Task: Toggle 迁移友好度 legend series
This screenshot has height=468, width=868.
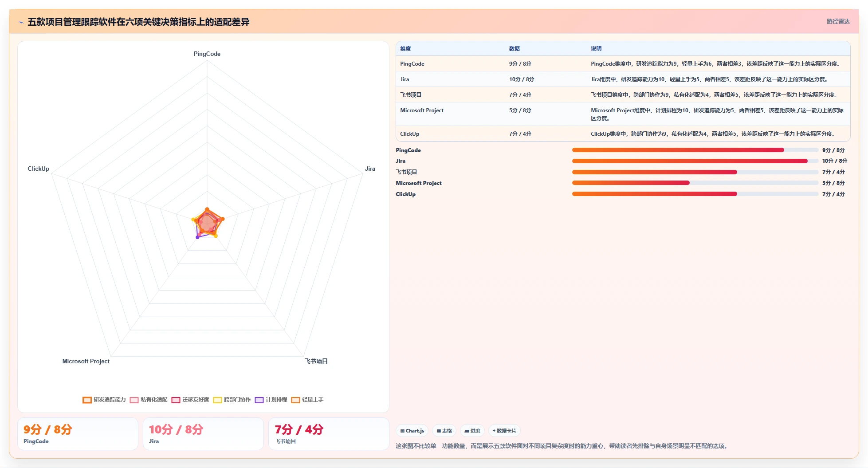Action: point(190,400)
